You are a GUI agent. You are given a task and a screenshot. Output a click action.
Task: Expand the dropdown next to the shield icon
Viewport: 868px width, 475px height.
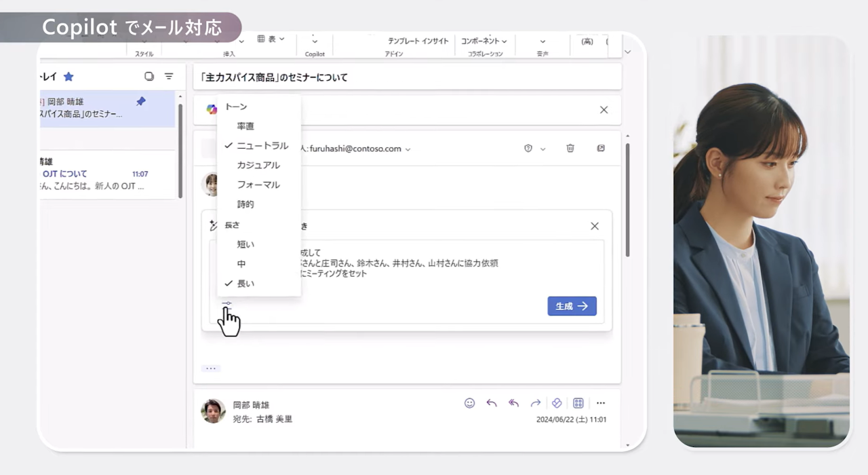point(542,149)
